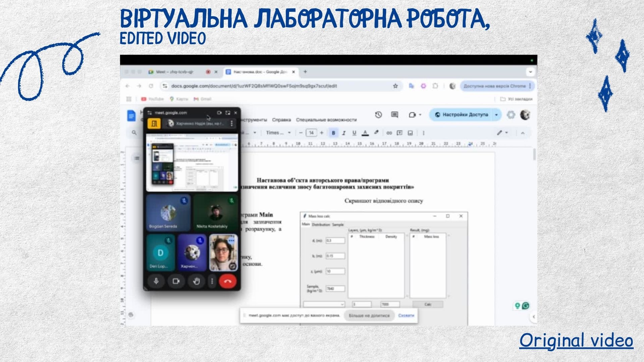The width and height of the screenshot is (644, 362).
Task: Open the Специальные возможности menu
Action: pyautogui.click(x=326, y=120)
